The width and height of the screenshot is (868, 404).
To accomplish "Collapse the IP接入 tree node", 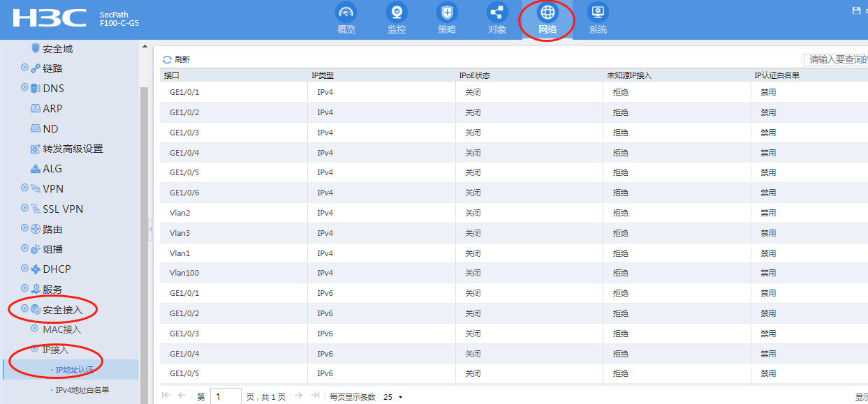I will [36, 349].
